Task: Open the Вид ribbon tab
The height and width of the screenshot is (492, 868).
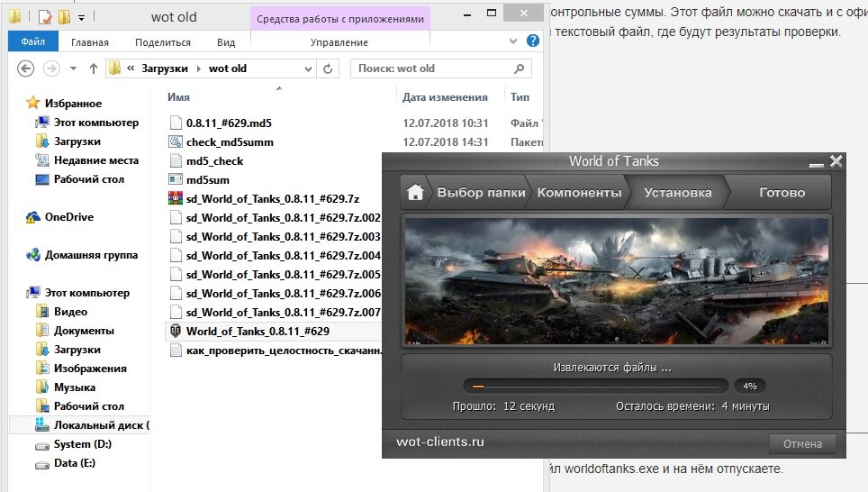Action: 226,42
